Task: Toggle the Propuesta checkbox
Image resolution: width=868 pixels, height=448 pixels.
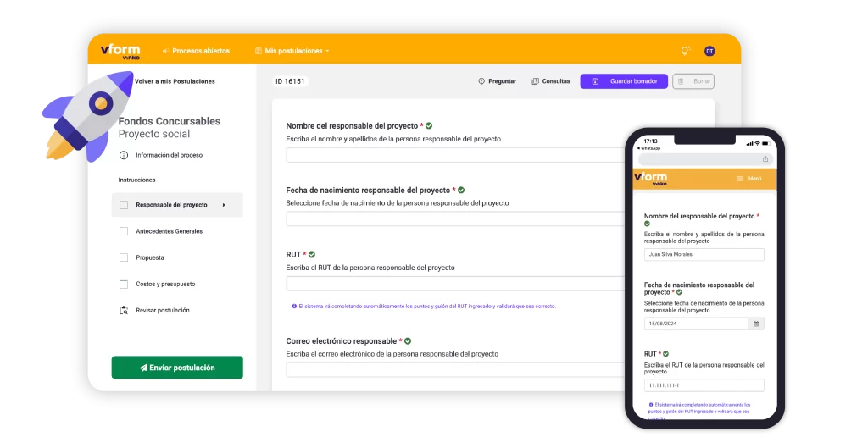Action: 124,257
